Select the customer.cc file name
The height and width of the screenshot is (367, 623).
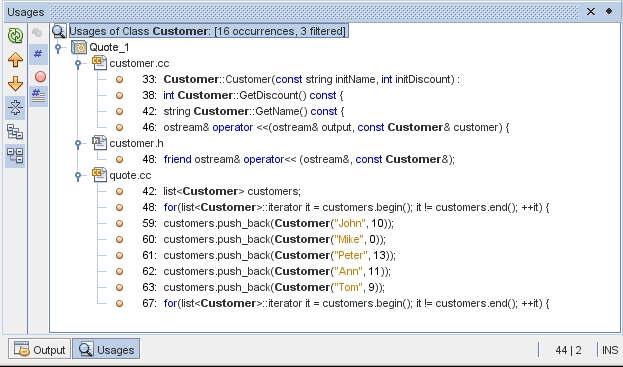139,64
